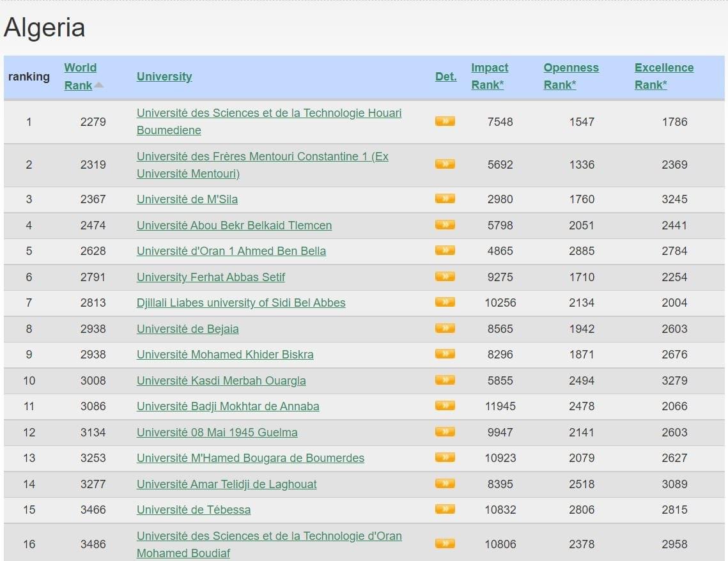Select openness rank value 1871
728x561 pixels.
pyautogui.click(x=582, y=354)
